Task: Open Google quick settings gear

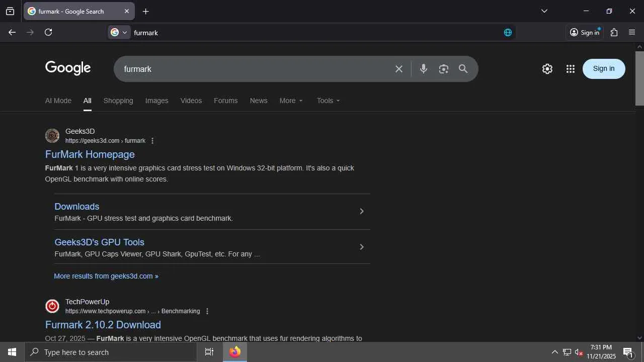Action: click(547, 69)
